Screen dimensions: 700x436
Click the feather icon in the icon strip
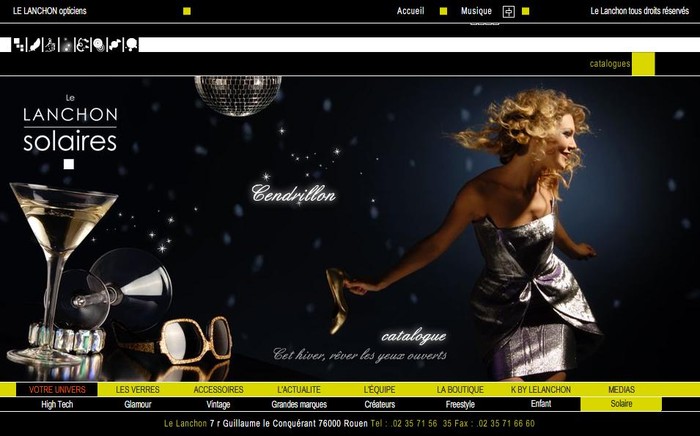click(x=35, y=45)
